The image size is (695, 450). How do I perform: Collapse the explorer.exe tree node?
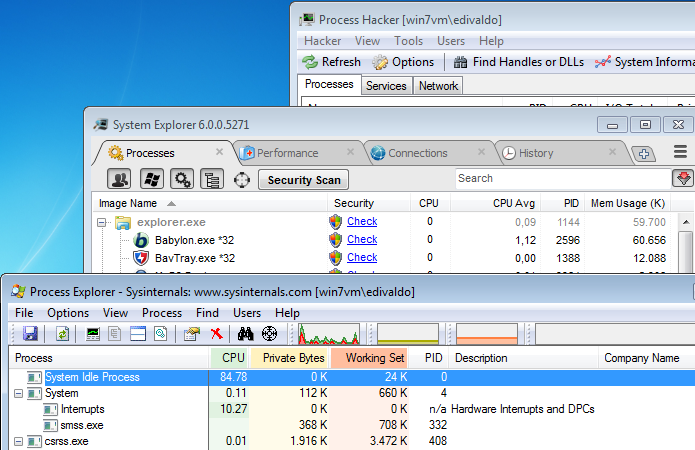point(102,222)
